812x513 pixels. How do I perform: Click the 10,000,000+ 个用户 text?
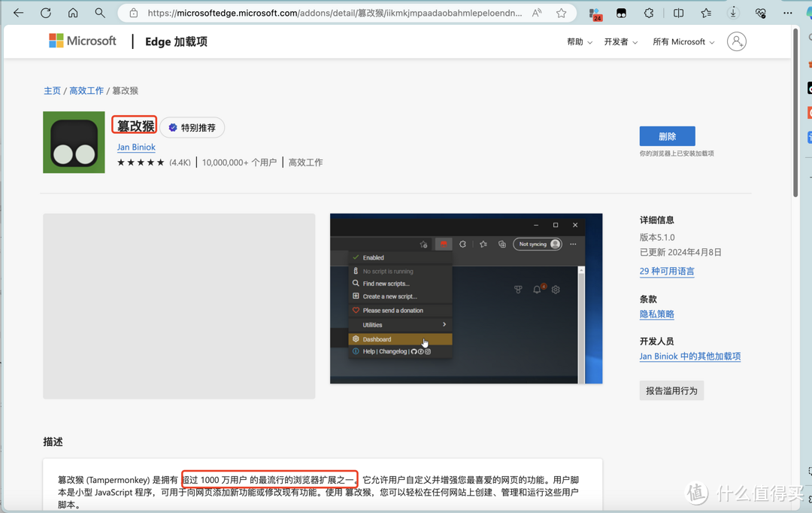click(x=239, y=162)
